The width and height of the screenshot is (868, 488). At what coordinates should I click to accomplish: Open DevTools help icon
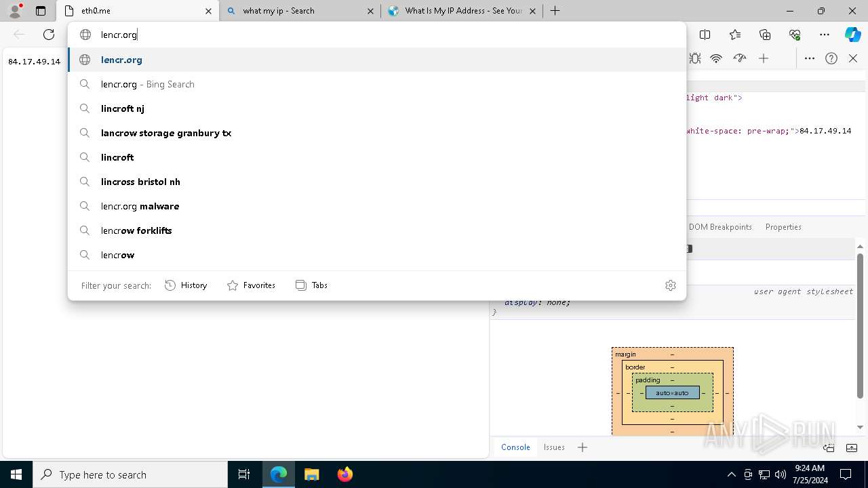pos(831,58)
